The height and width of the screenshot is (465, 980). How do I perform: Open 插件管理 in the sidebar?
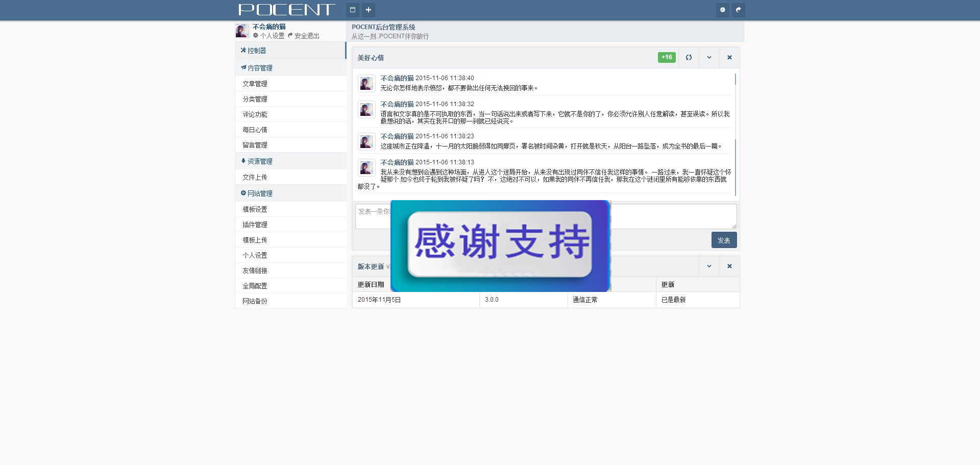[290, 225]
